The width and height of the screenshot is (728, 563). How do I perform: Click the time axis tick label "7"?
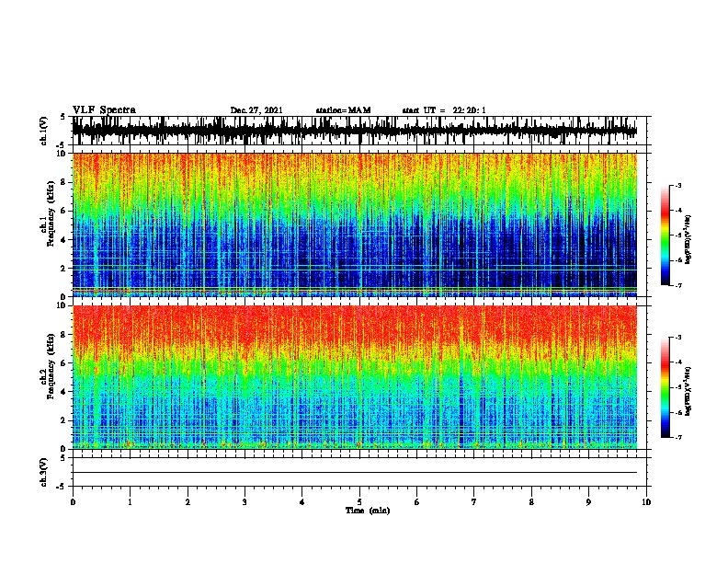click(x=474, y=502)
